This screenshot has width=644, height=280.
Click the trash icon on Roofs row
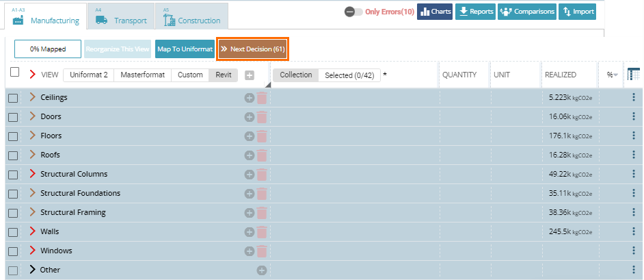tap(261, 155)
